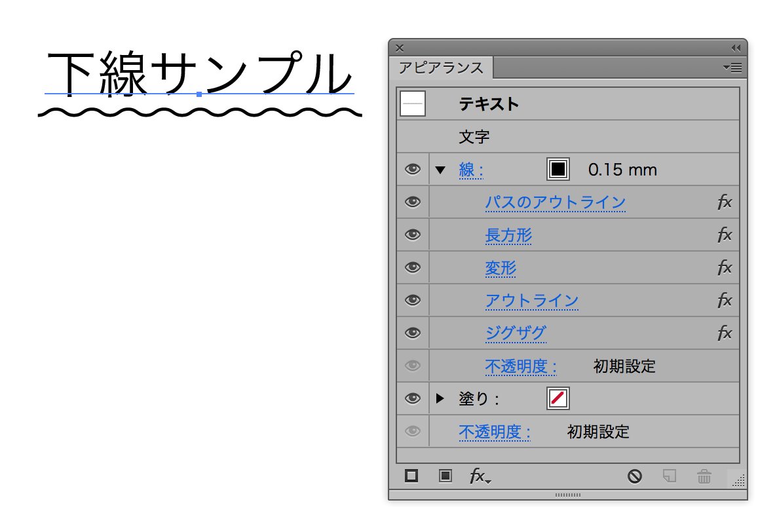The image size is (777, 532).
Task: Click the blue anchor point under text
Action: point(199,94)
